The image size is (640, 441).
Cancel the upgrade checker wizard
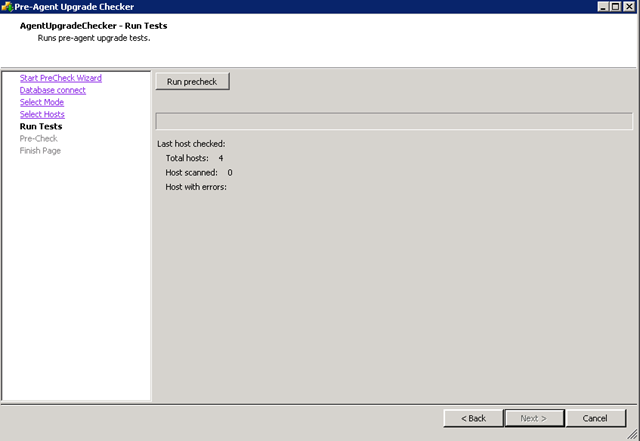(x=596, y=418)
